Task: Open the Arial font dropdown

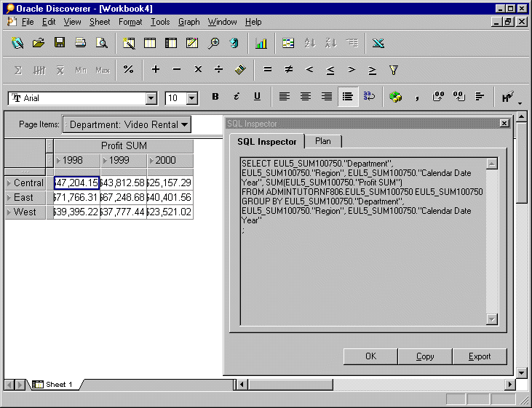Action: (x=151, y=99)
